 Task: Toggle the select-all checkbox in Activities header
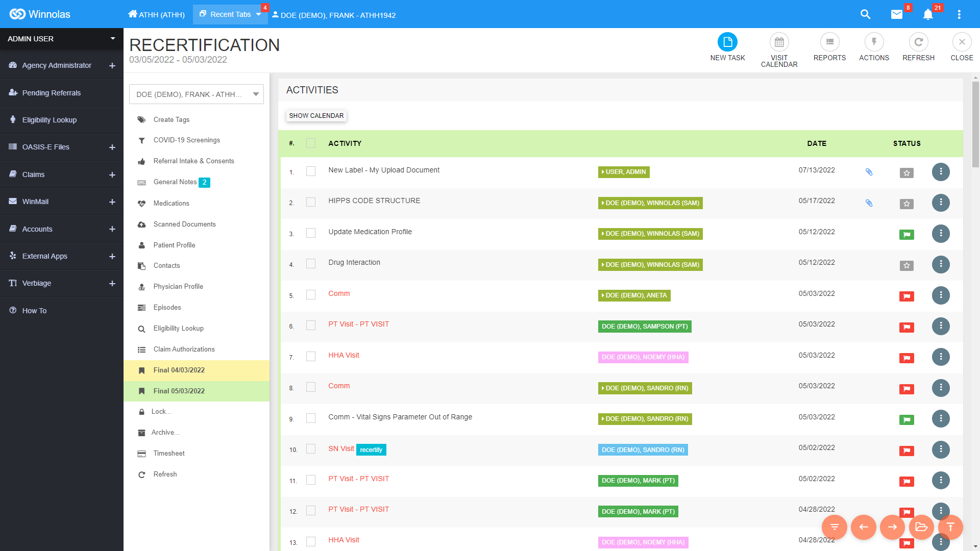click(x=311, y=143)
